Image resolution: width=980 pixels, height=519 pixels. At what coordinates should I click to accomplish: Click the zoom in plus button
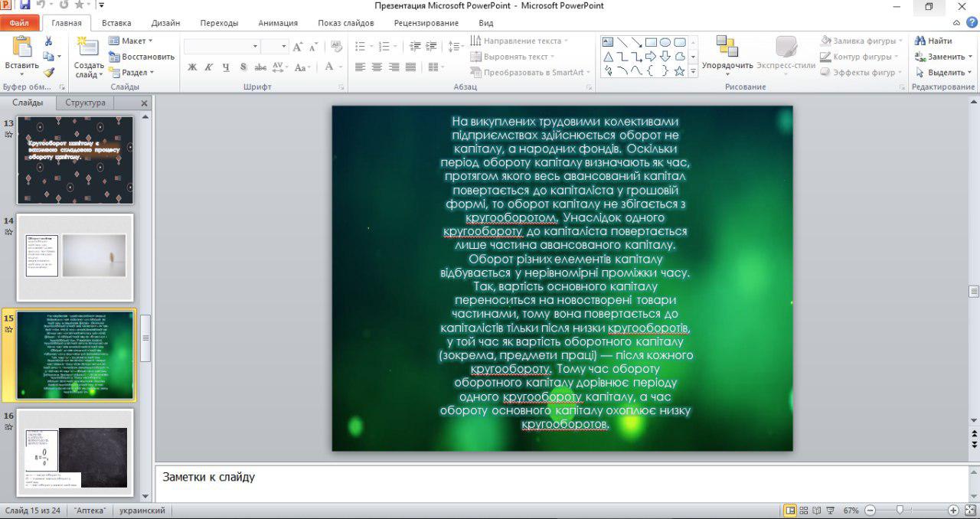point(953,511)
